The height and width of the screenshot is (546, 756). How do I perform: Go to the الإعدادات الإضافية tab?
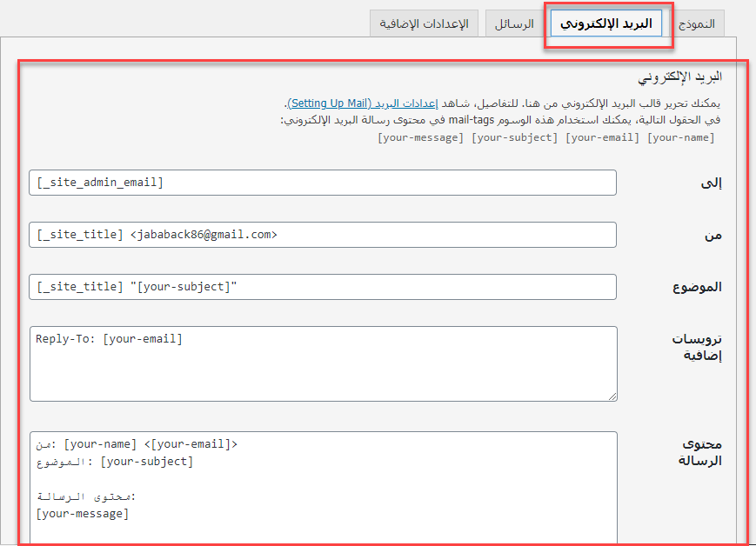[x=424, y=23]
